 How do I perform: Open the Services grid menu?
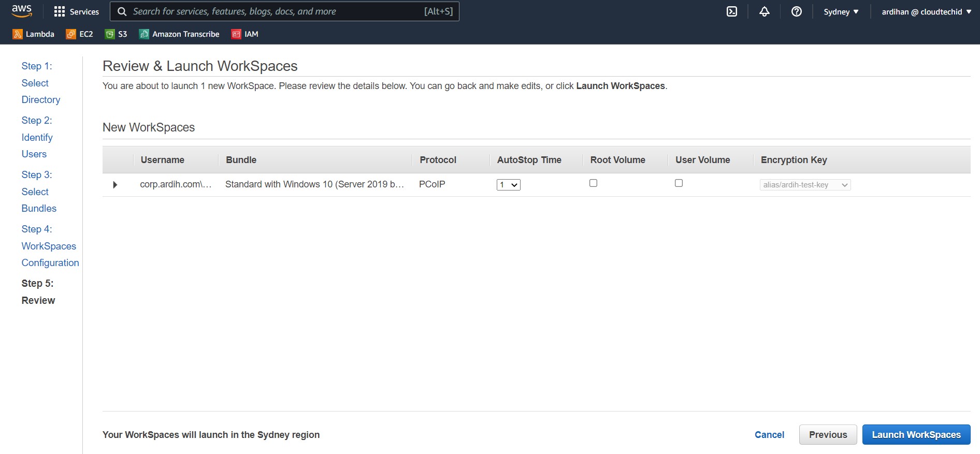pos(77,11)
